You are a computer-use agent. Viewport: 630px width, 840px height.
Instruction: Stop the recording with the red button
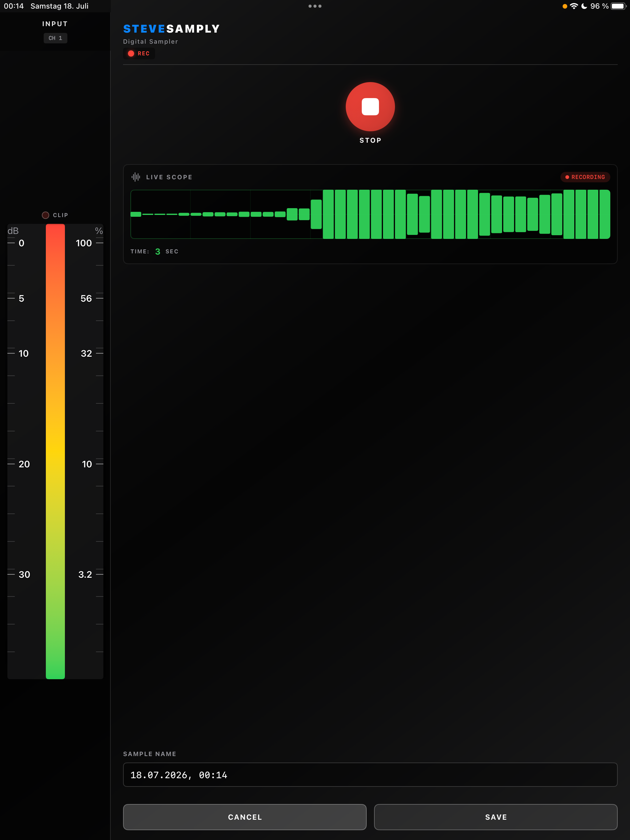(370, 107)
